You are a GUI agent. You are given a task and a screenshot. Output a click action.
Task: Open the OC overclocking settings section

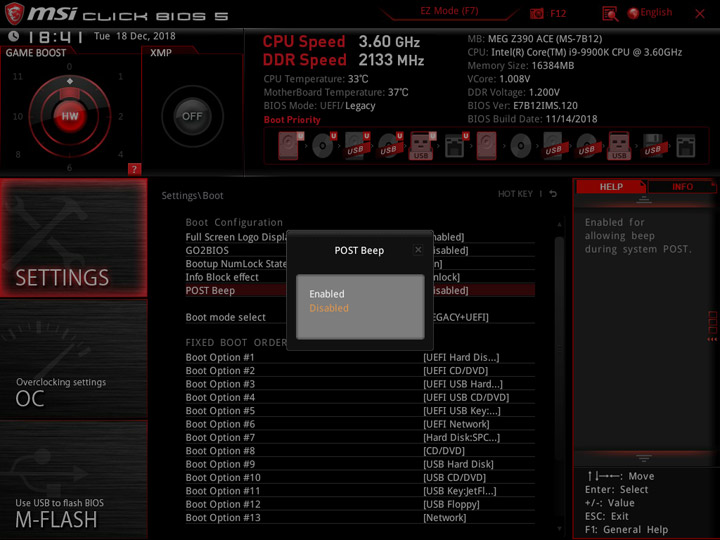(x=73, y=360)
